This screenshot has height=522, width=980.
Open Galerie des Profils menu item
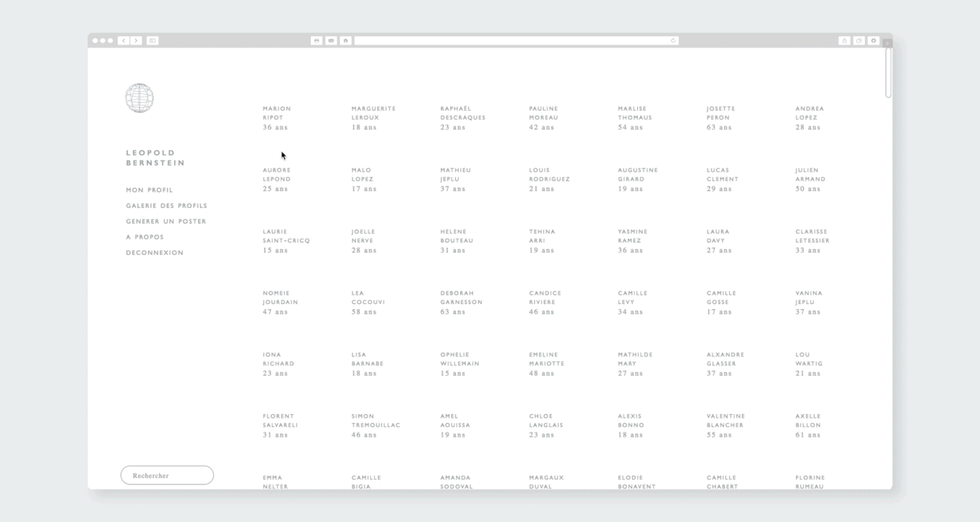[x=167, y=206]
